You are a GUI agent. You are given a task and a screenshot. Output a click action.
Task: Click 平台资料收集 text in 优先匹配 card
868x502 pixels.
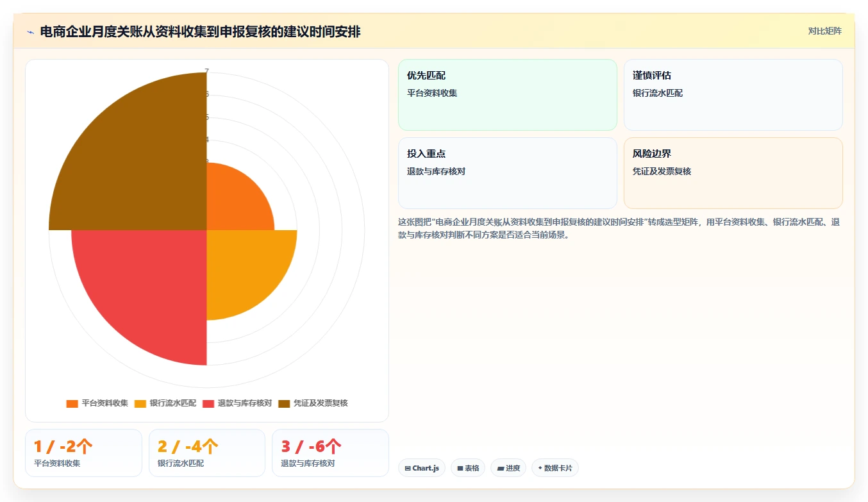pos(432,93)
